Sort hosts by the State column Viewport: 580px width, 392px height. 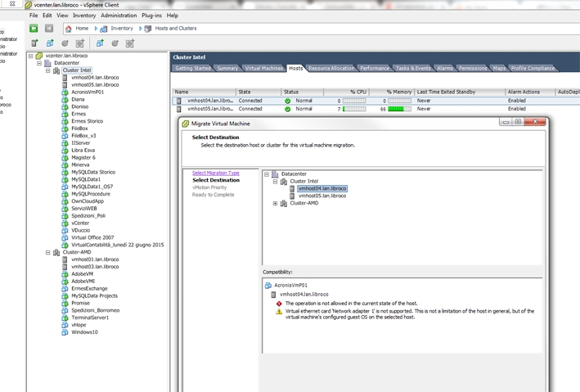[x=259, y=92]
